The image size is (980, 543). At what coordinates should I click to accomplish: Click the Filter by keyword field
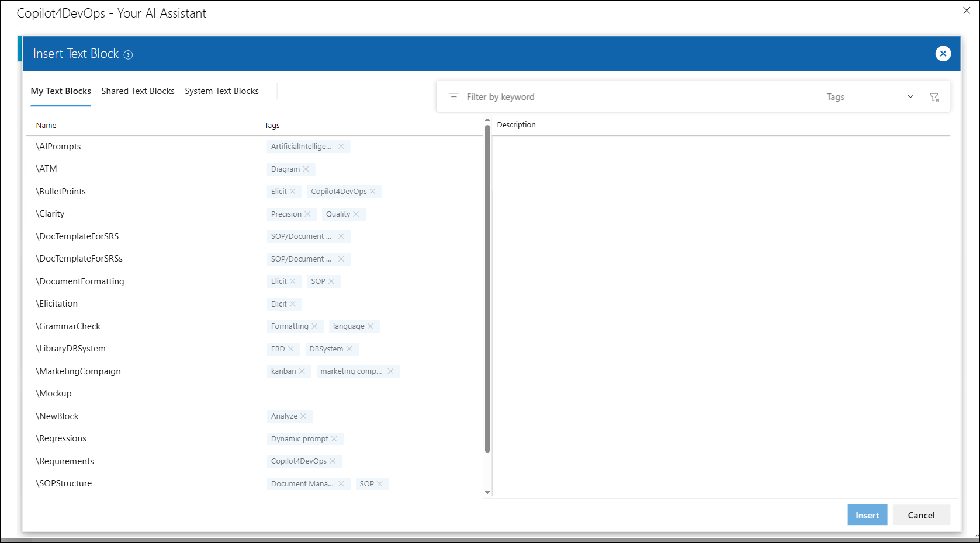click(584, 96)
